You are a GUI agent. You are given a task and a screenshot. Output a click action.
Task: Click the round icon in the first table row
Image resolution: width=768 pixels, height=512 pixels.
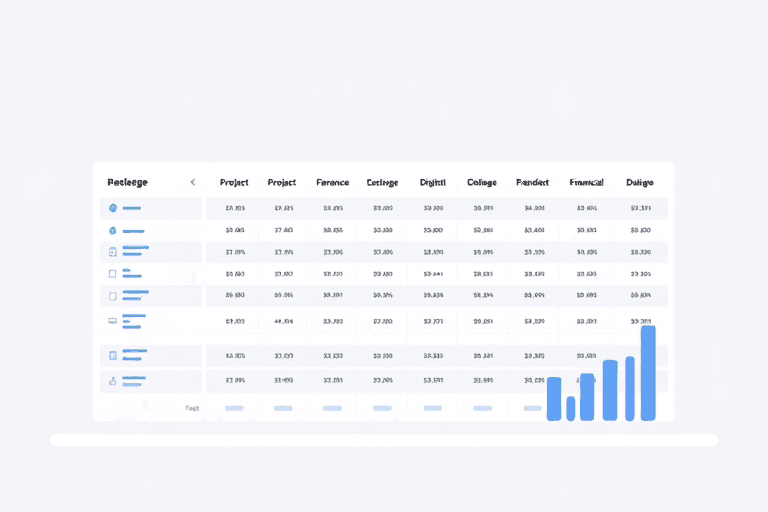tap(113, 208)
